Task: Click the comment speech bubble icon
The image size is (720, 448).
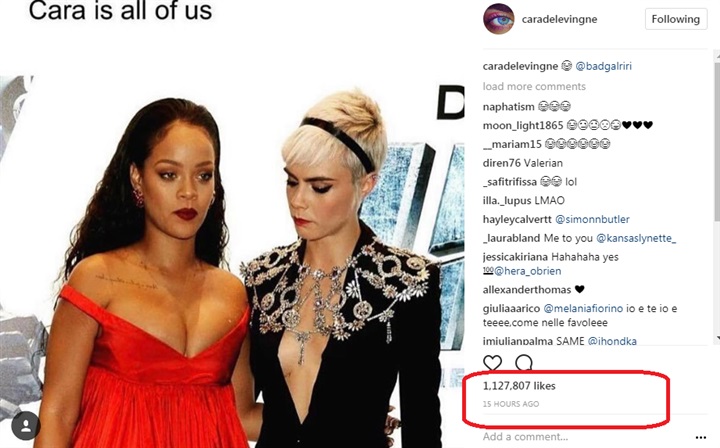Action: [x=523, y=363]
